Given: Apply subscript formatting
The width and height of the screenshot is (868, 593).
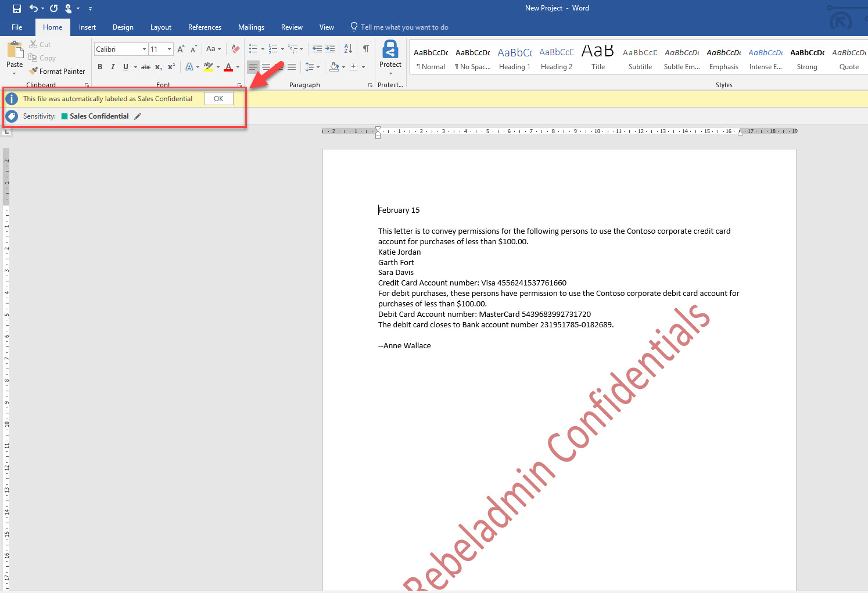Looking at the screenshot, I should [157, 67].
